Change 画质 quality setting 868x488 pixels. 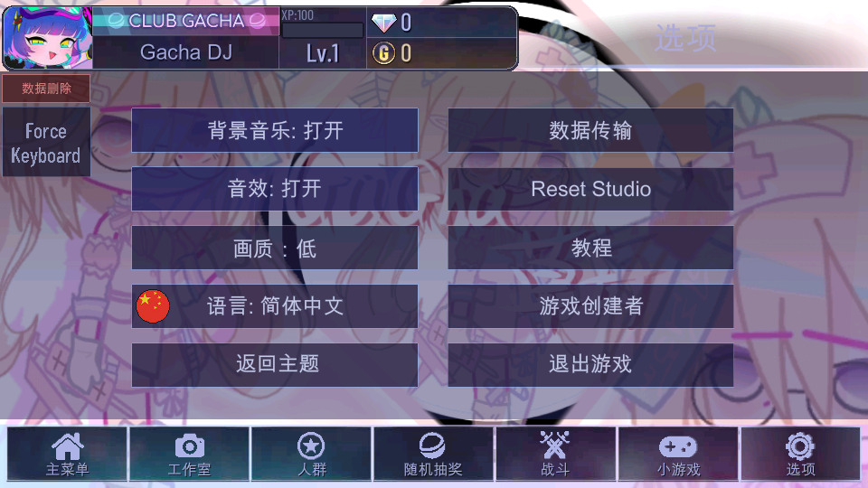275,248
